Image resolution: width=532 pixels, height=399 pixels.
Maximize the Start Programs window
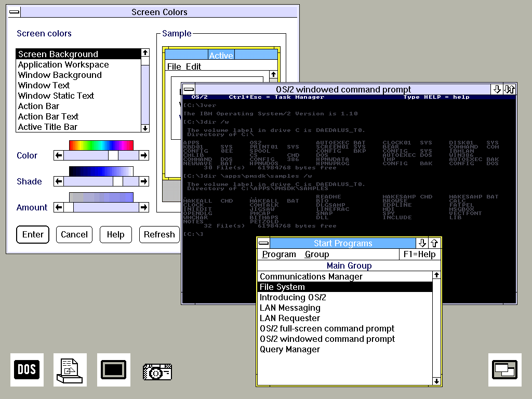[x=435, y=243]
